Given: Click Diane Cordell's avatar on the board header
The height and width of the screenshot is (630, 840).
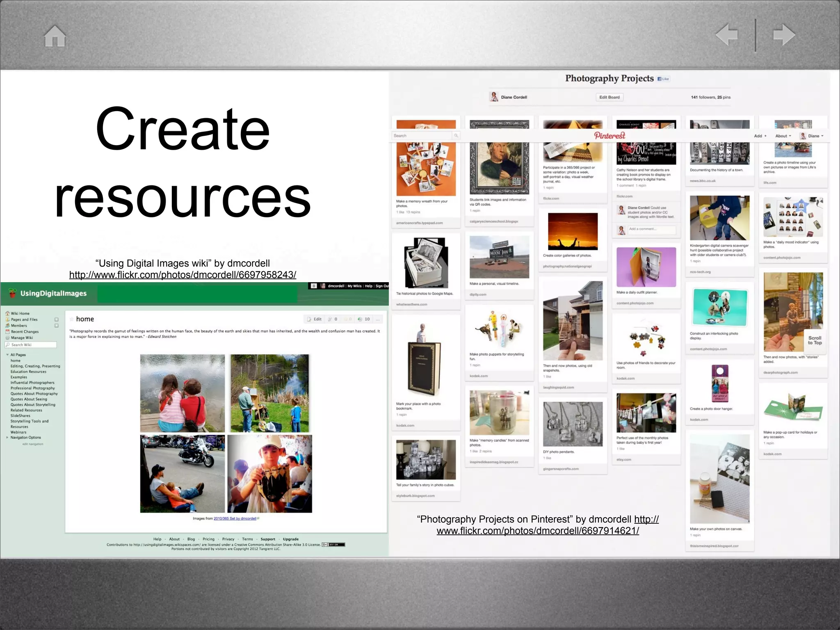Looking at the screenshot, I should (494, 97).
